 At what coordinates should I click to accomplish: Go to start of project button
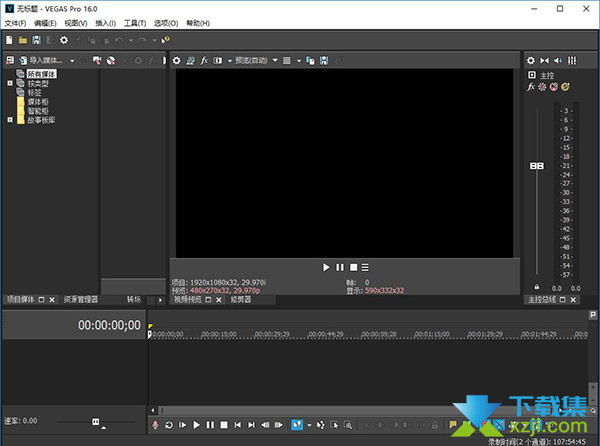click(x=238, y=425)
